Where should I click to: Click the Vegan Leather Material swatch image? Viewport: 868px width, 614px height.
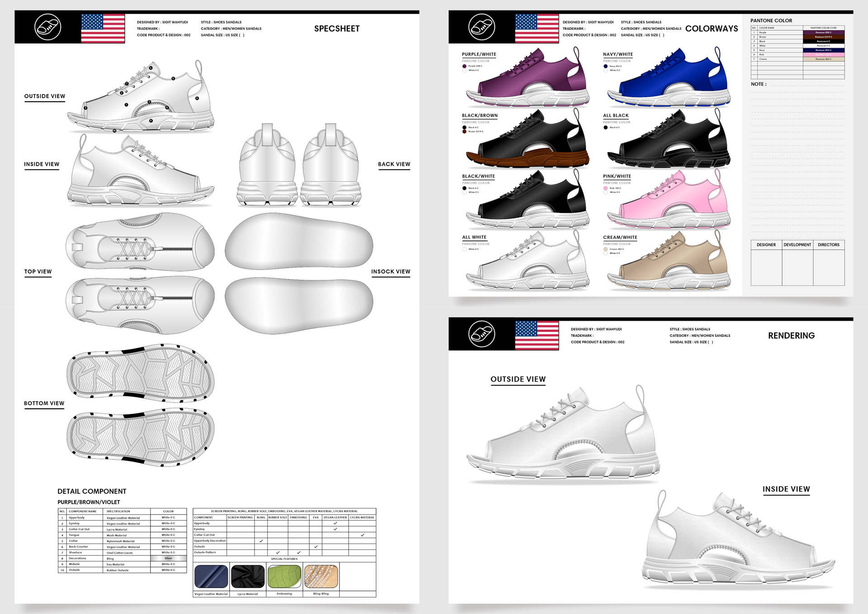tap(211, 576)
